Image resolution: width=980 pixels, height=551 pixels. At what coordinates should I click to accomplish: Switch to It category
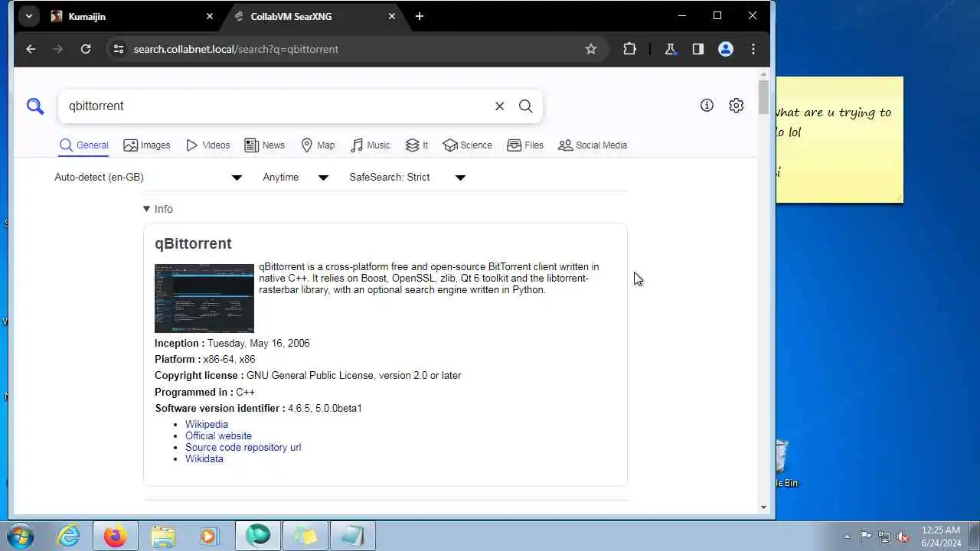(416, 145)
